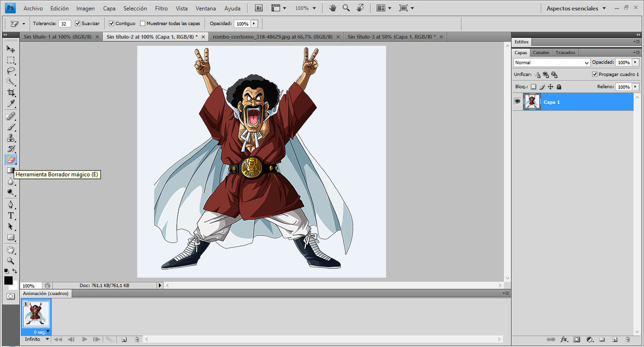Select the Crop tool
The image size is (644, 347).
tap(11, 93)
